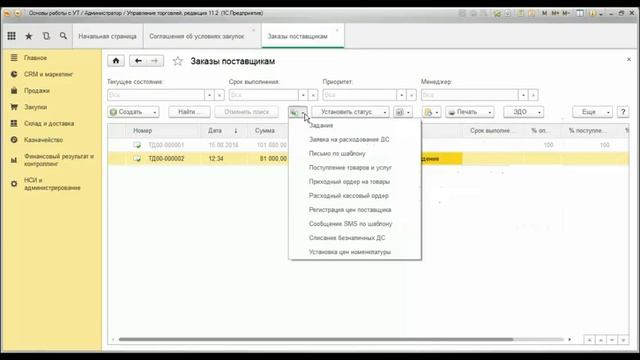Screen dimensions: 640x360
Task: Open the help question mark button
Action: point(623,112)
